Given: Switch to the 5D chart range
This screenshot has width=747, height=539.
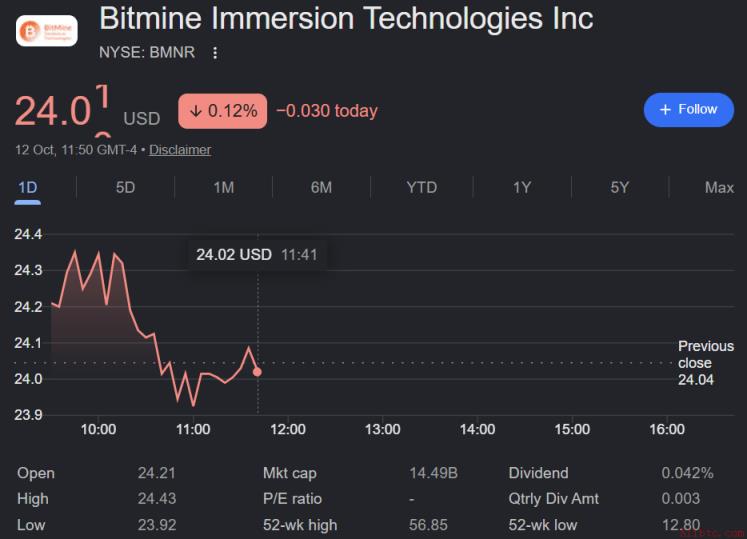Looking at the screenshot, I should point(125,188).
